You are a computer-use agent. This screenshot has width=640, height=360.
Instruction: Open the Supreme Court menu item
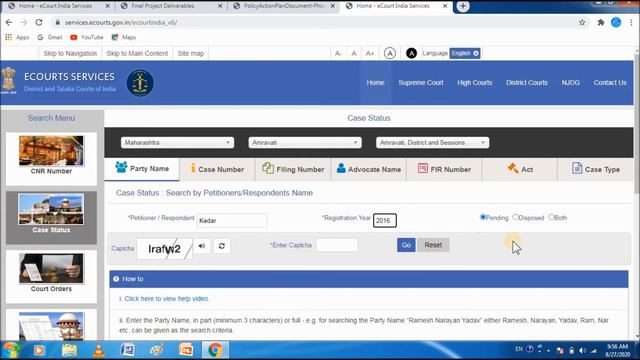point(420,82)
